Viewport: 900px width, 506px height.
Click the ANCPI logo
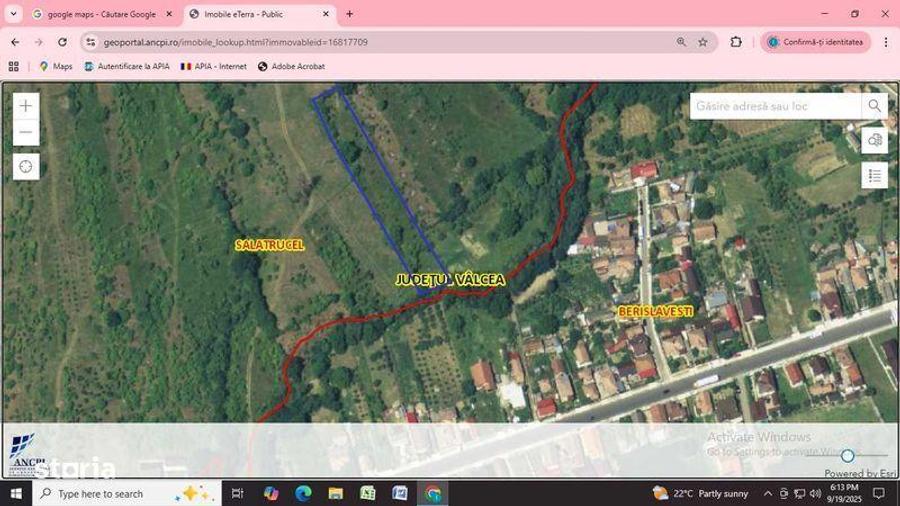point(26,453)
